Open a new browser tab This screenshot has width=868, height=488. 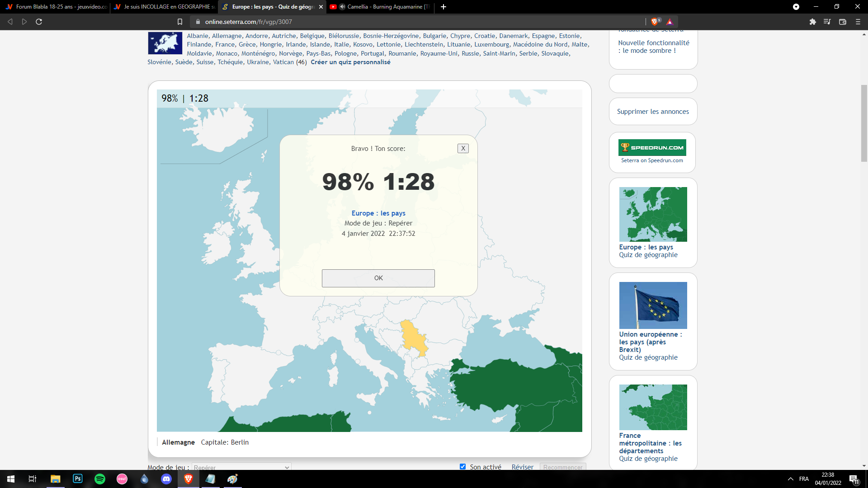coord(443,7)
